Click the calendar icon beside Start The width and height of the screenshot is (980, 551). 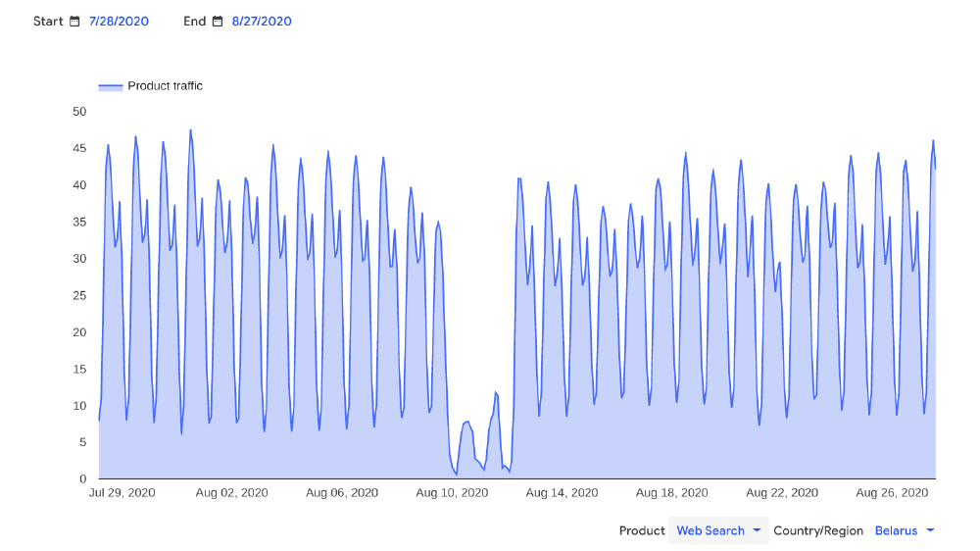click(74, 22)
